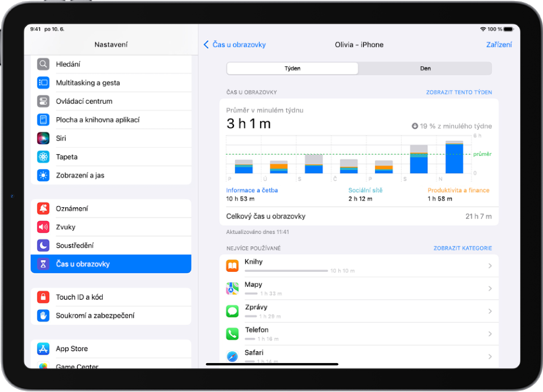Expand the Safari row chevron
543x392 pixels.
coord(490,356)
